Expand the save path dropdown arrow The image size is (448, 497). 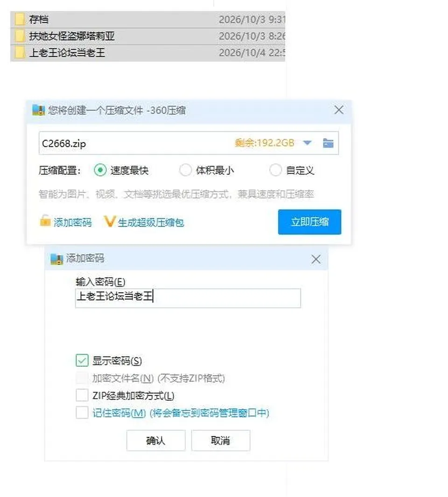[x=307, y=143]
